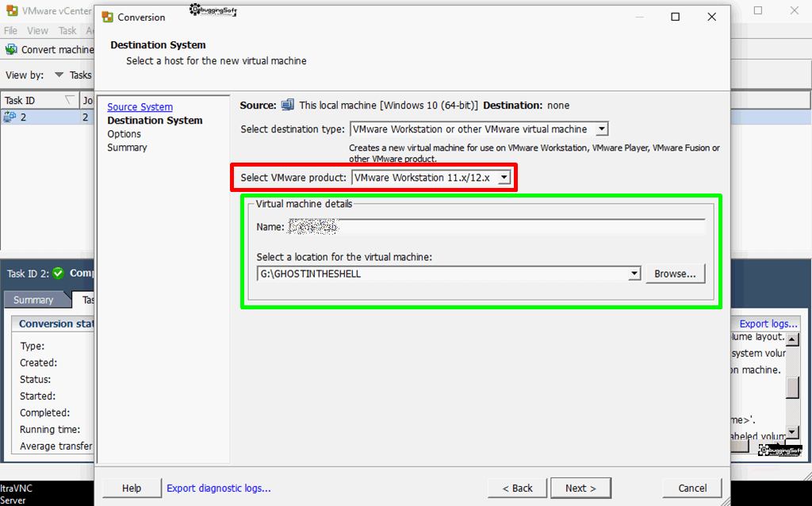This screenshot has width=812, height=506.
Task: Open the Task menu in vCenter Converter
Action: click(x=67, y=31)
